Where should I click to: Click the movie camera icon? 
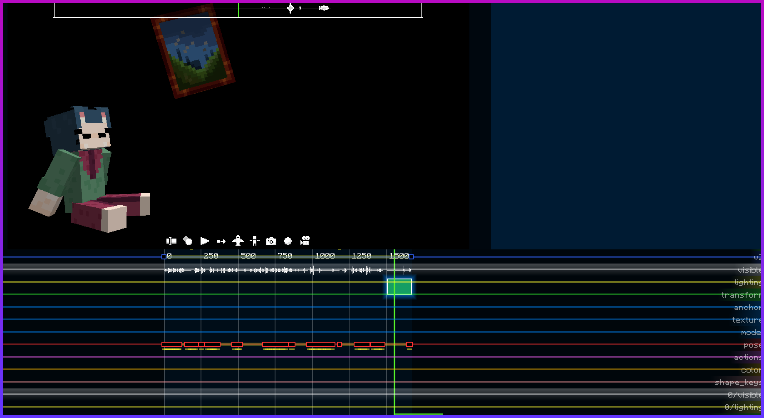tap(305, 241)
